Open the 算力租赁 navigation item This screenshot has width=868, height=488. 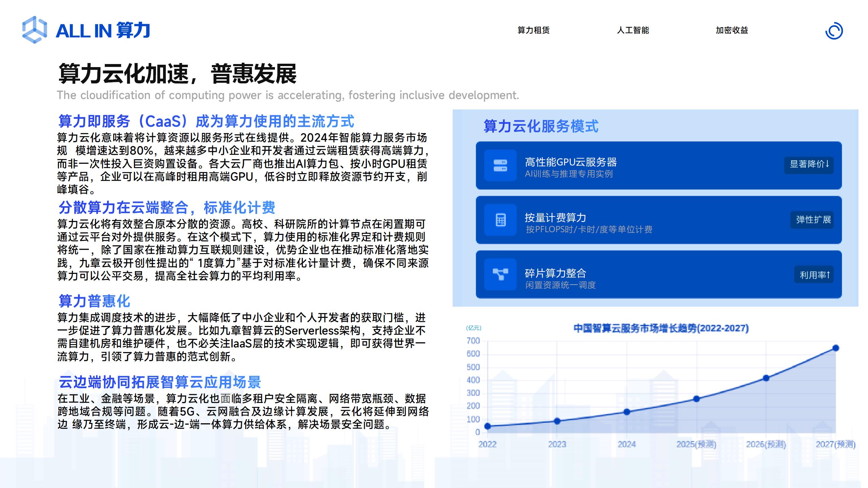tap(533, 30)
